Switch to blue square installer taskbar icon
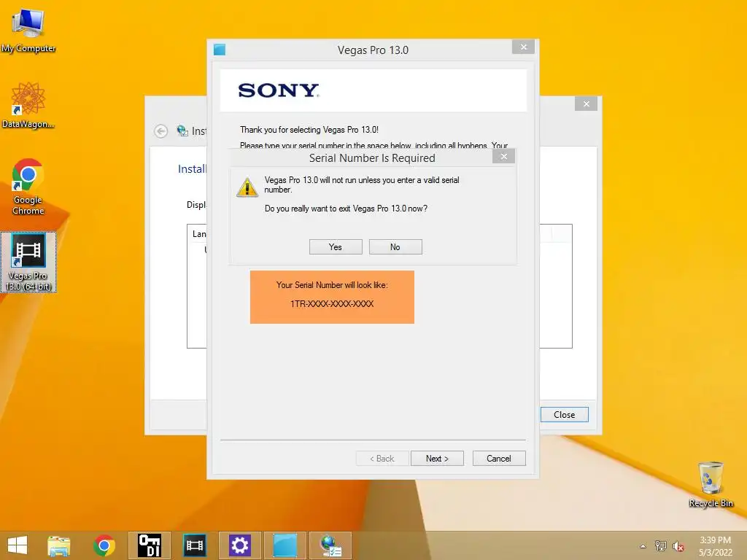Viewport: 747px width, 560px height. (x=285, y=545)
